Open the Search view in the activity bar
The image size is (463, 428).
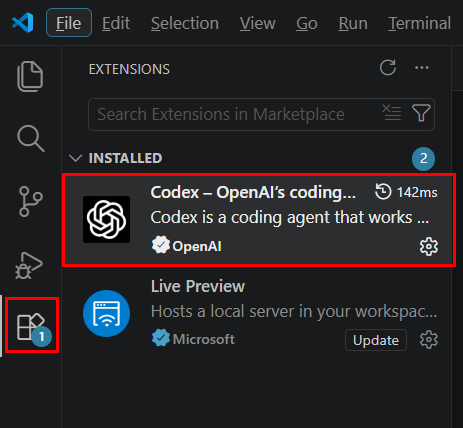(31, 138)
